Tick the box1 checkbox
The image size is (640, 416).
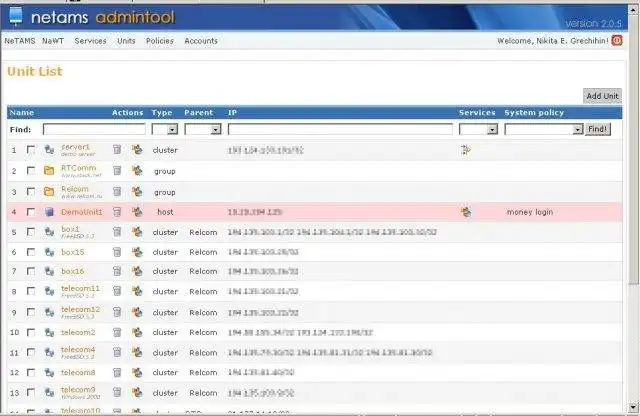point(31,231)
